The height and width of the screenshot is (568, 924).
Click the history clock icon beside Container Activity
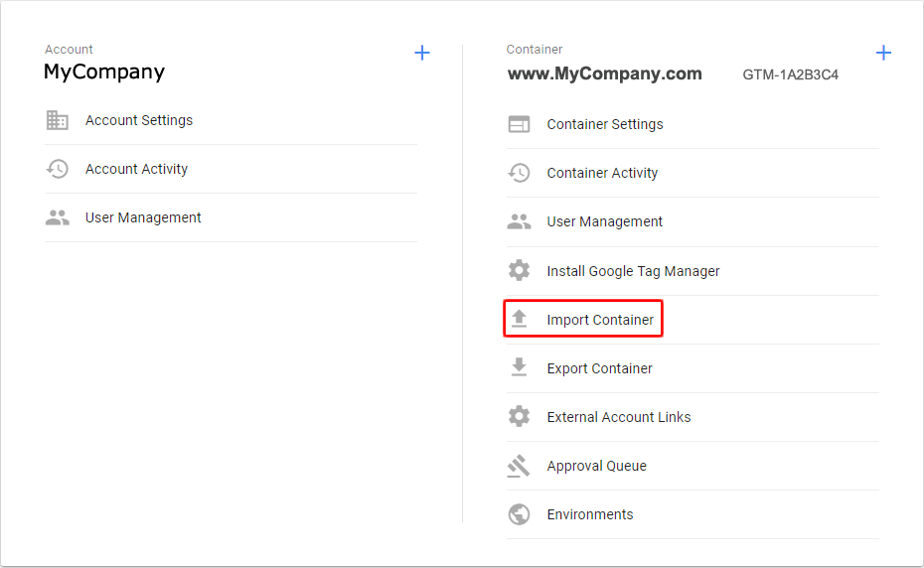coord(519,173)
